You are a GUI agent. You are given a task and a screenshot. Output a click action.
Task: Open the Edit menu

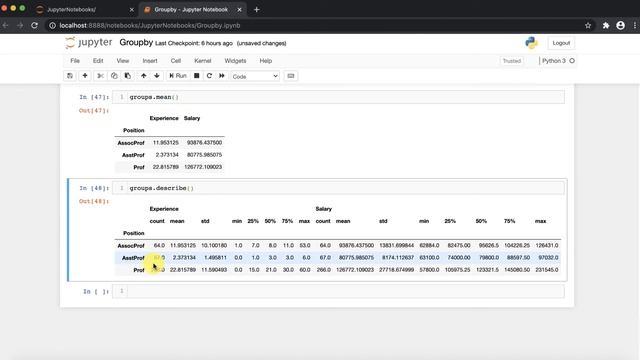[x=98, y=61]
